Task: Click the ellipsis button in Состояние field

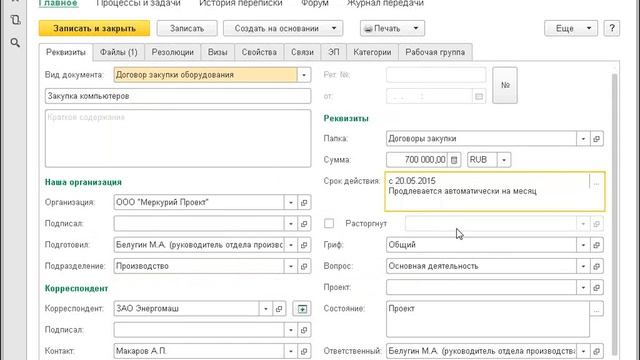Action: 596,309
